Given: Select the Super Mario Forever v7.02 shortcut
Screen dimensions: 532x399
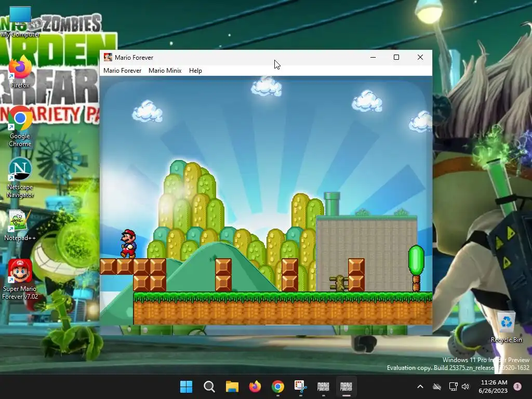Looking at the screenshot, I should point(20,280).
